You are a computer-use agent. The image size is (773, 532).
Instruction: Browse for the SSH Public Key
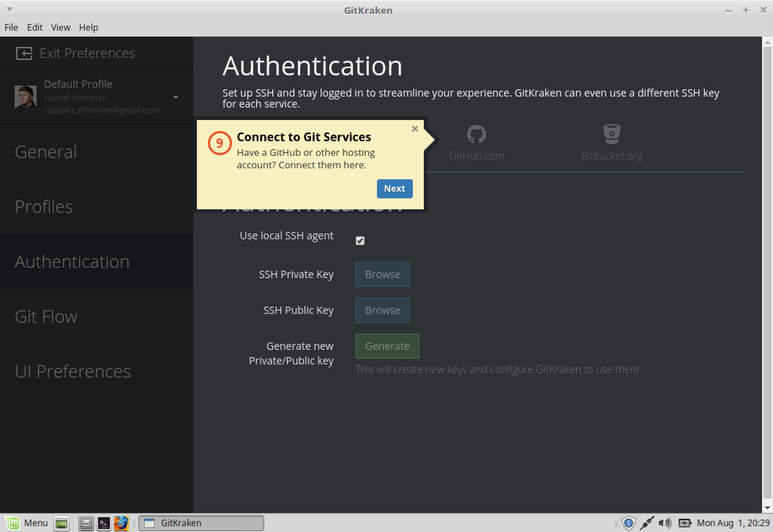382,310
